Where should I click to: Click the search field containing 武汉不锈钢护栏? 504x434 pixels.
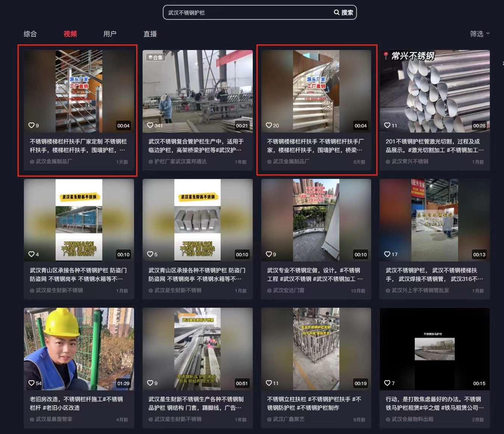click(246, 12)
